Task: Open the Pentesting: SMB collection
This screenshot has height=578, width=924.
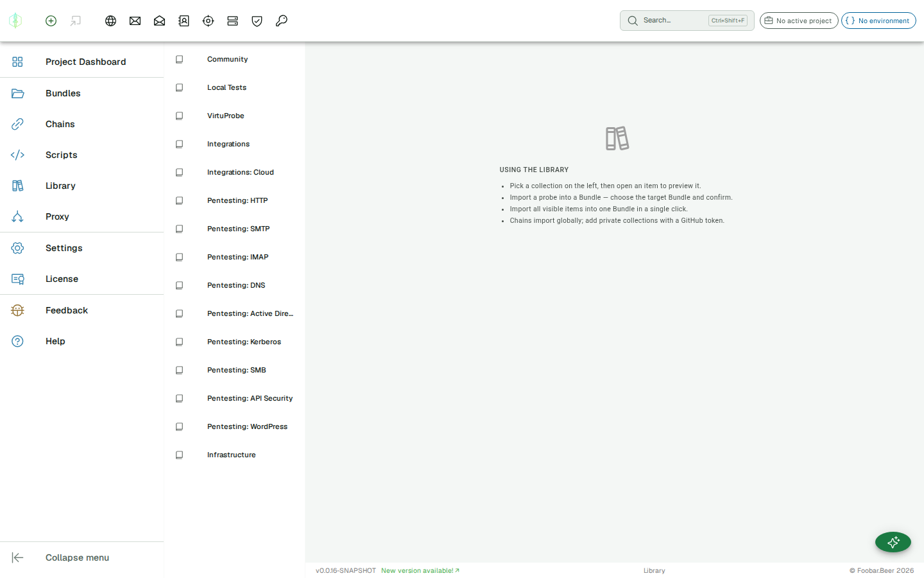Action: pyautogui.click(x=234, y=370)
